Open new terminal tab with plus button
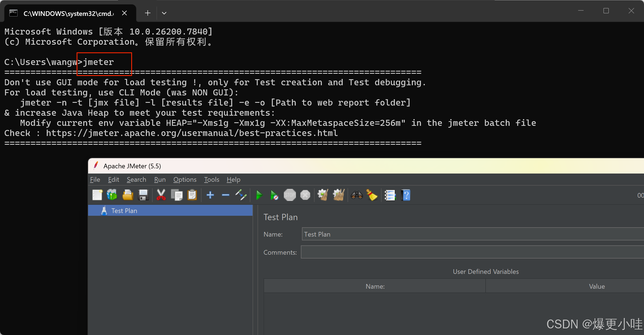This screenshot has width=644, height=335. 148,13
